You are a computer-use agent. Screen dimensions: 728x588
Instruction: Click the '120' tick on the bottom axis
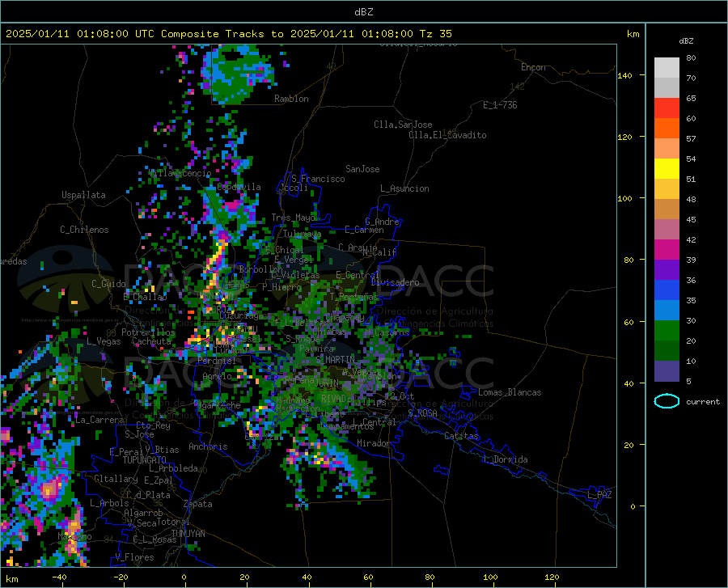(x=552, y=577)
